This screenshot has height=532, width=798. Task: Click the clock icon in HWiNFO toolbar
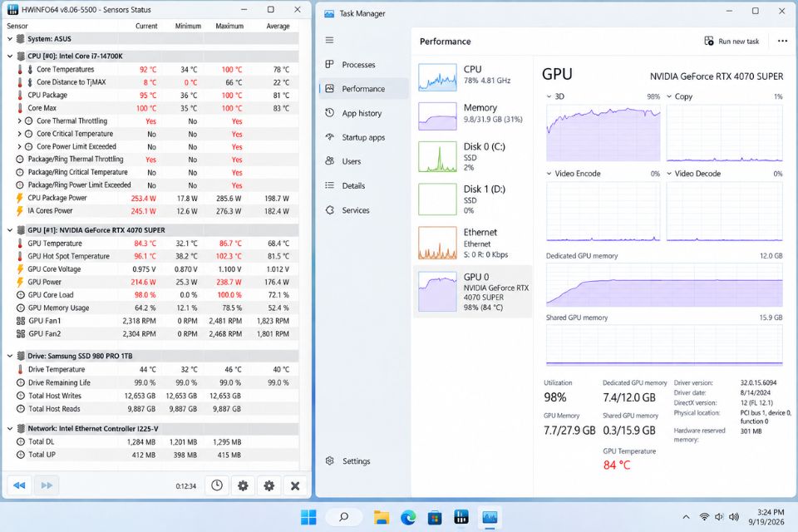(x=217, y=485)
